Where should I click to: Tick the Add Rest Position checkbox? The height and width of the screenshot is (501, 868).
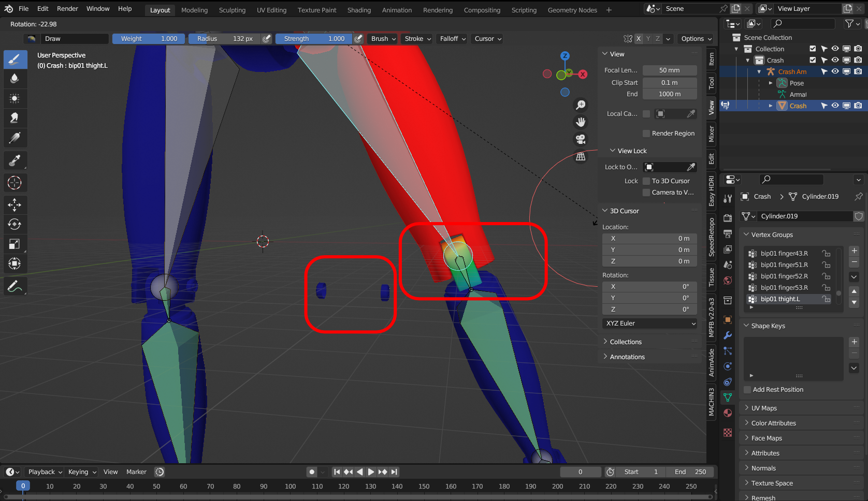747,390
